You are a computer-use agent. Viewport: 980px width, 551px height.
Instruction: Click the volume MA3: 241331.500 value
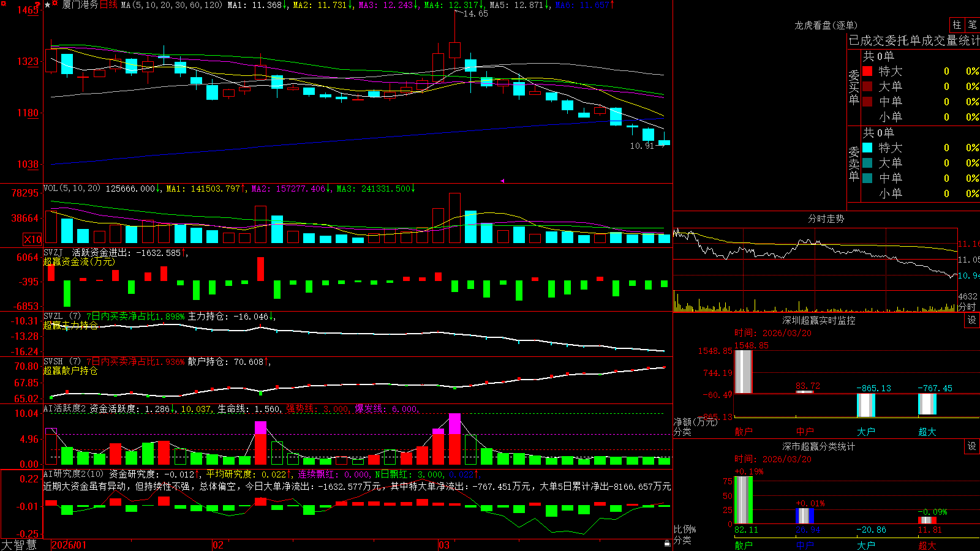pyautogui.click(x=374, y=189)
